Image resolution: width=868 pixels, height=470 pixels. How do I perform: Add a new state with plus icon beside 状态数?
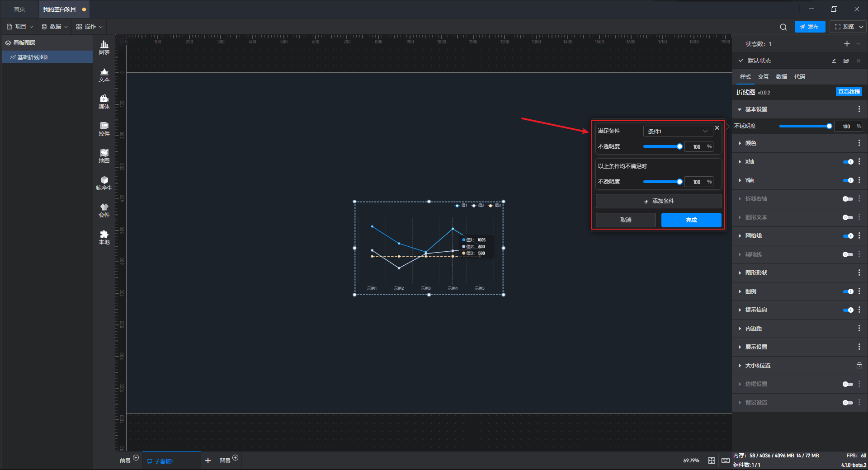click(847, 44)
